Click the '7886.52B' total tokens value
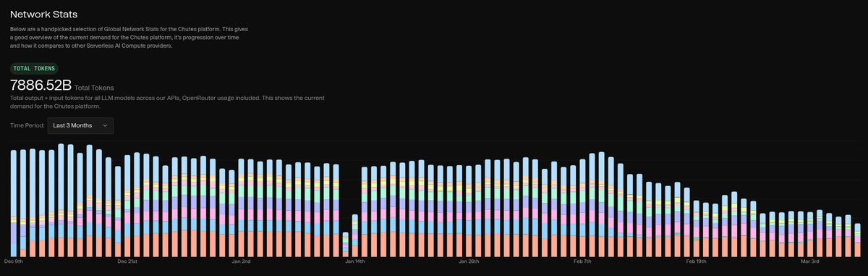Screen dimensions: 868x276 [x=41, y=85]
